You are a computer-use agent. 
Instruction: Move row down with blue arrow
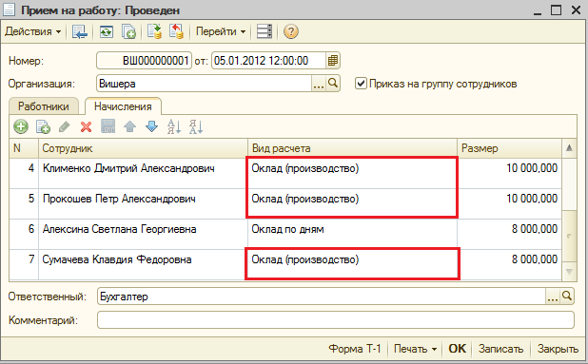[151, 126]
